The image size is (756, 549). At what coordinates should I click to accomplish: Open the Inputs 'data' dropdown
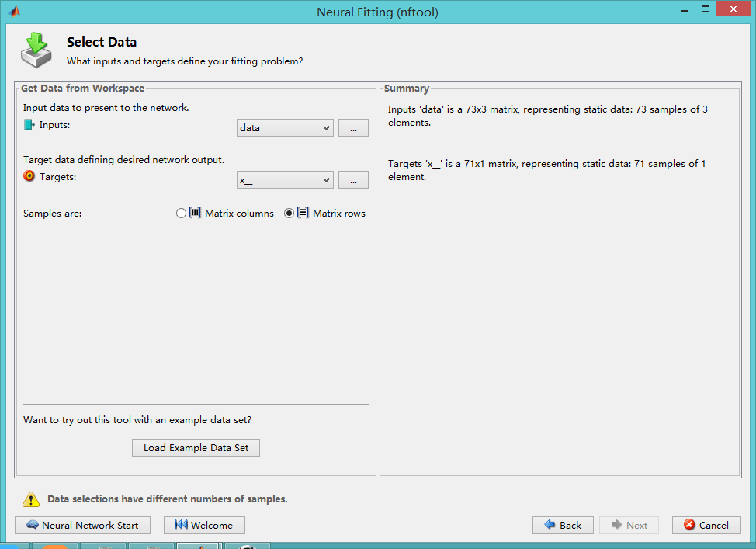pos(285,128)
